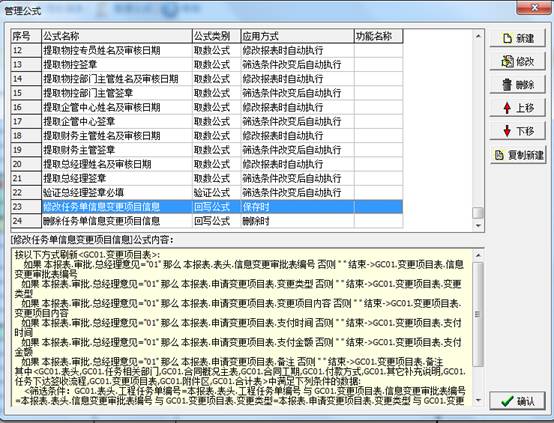Click formula list scrollbar down arrow
The image size is (554, 423).
[x=478, y=225]
